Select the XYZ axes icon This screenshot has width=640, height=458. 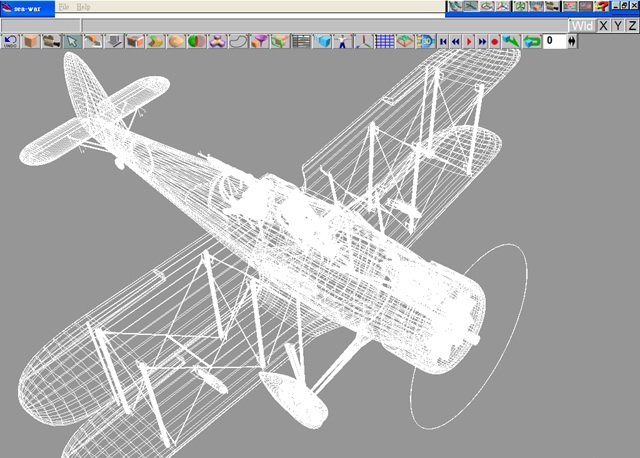(364, 42)
